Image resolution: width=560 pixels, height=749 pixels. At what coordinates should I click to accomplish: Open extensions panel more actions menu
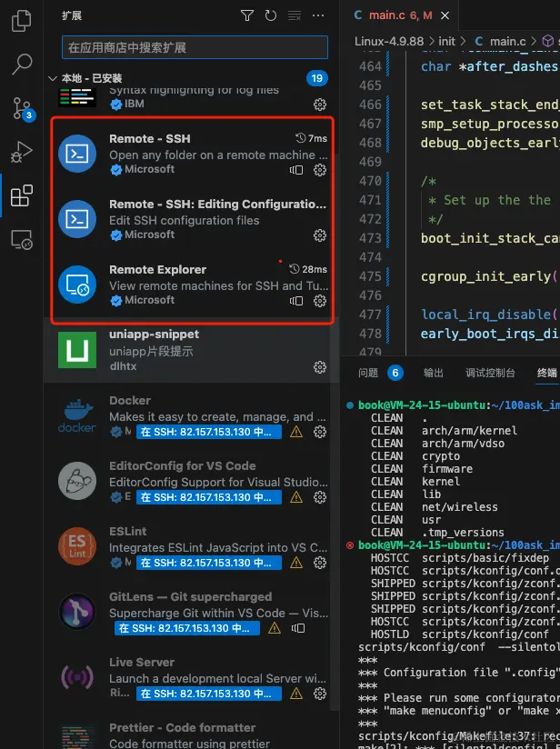318,15
